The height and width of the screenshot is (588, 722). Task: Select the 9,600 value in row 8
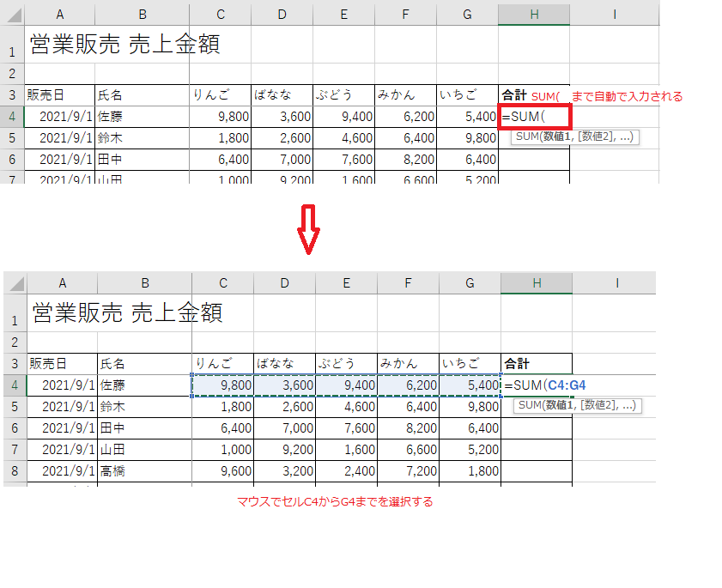[x=223, y=471]
